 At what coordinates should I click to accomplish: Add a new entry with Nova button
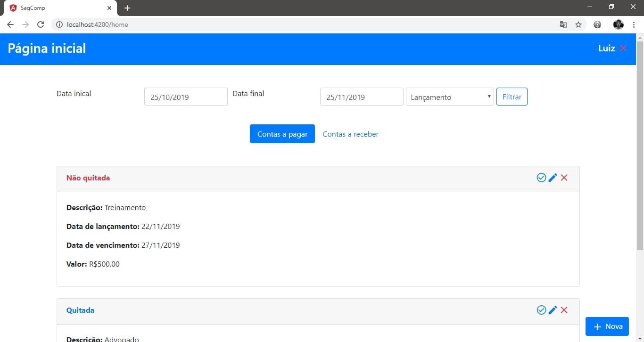[607, 326]
